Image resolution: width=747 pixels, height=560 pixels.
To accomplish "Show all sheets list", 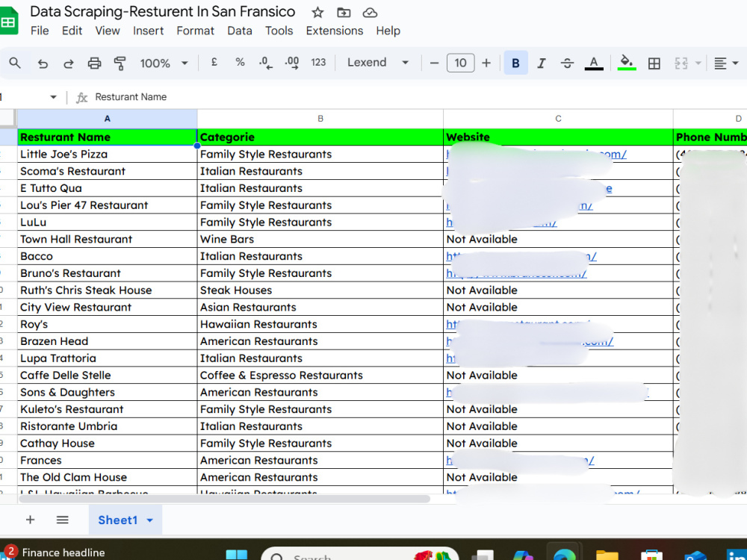I will pyautogui.click(x=63, y=520).
